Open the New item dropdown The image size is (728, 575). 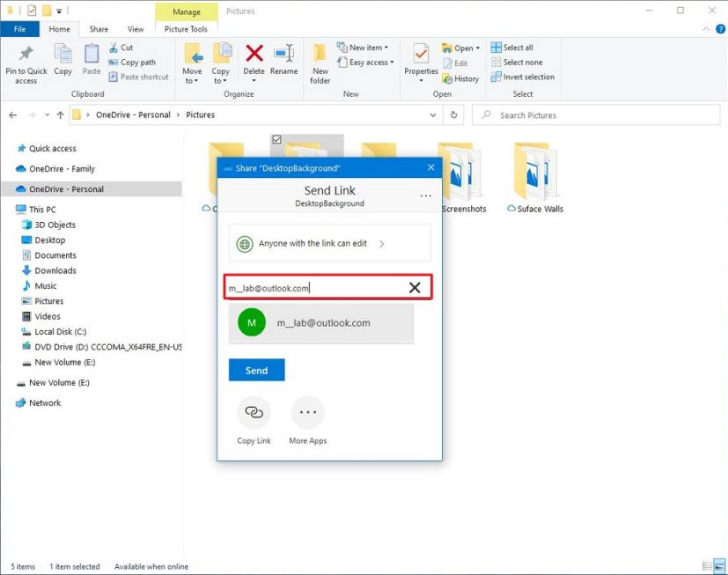coord(364,47)
